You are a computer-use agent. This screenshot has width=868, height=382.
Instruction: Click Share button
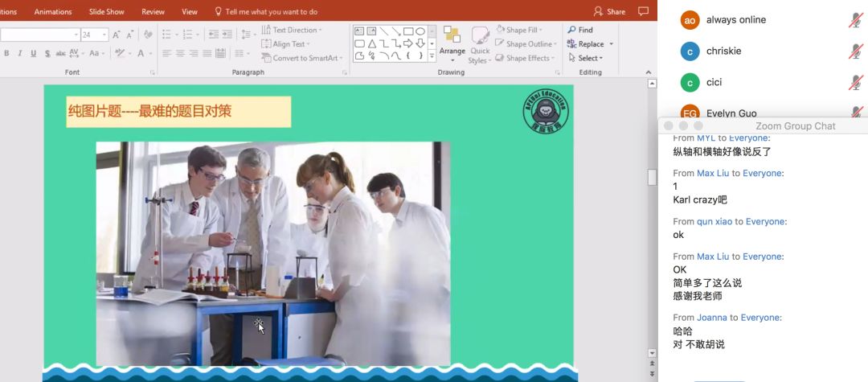[609, 11]
